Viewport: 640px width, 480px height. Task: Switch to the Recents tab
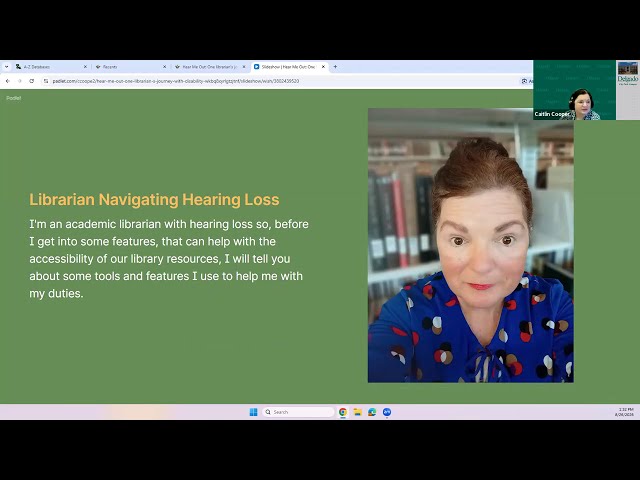point(131,67)
